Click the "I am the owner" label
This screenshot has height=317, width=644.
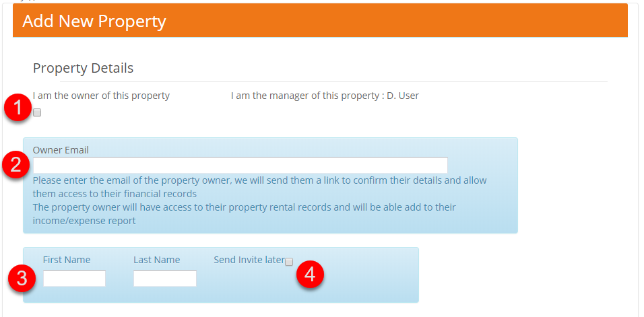(x=101, y=96)
